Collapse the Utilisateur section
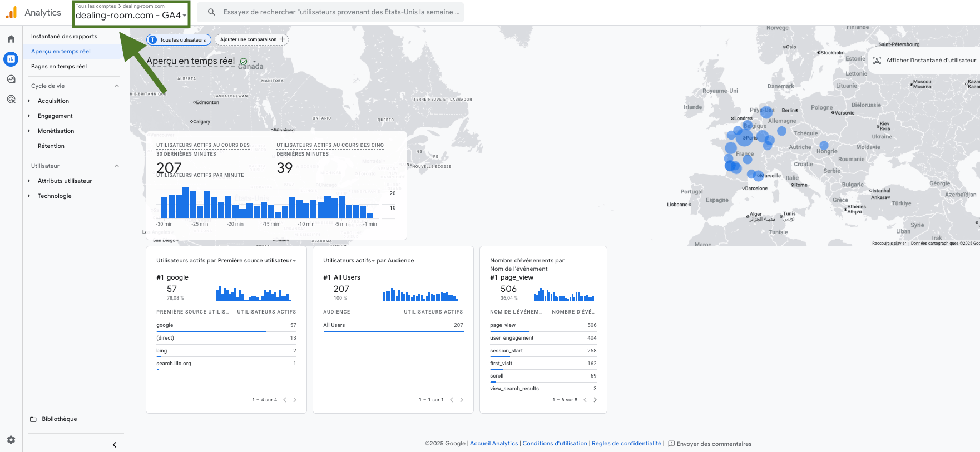 (117, 166)
